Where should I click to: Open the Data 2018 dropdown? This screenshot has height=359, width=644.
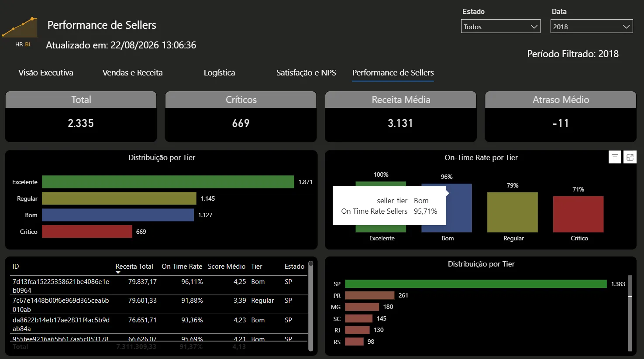pyautogui.click(x=592, y=27)
